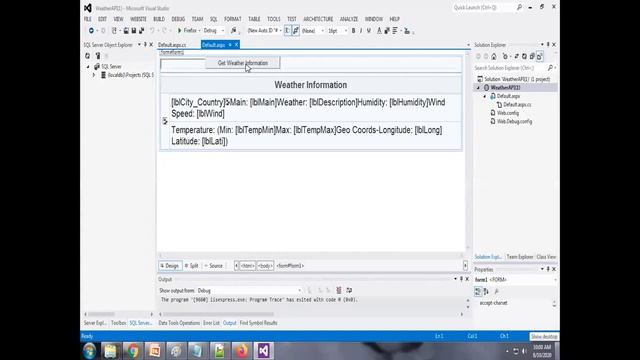This screenshot has height=360, width=640.
Task: Click the Navigate Backward toolbar icon
Action: 91,31
